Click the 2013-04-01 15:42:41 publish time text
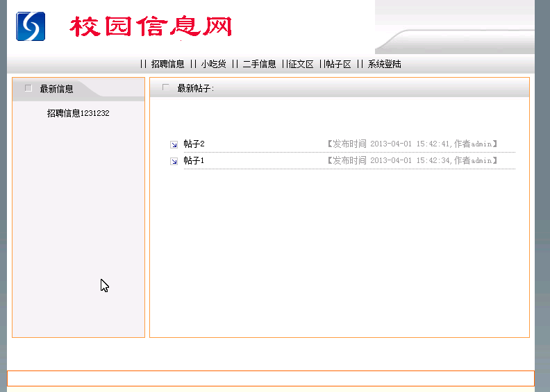Screen dimensions: 550x392 [410, 144]
